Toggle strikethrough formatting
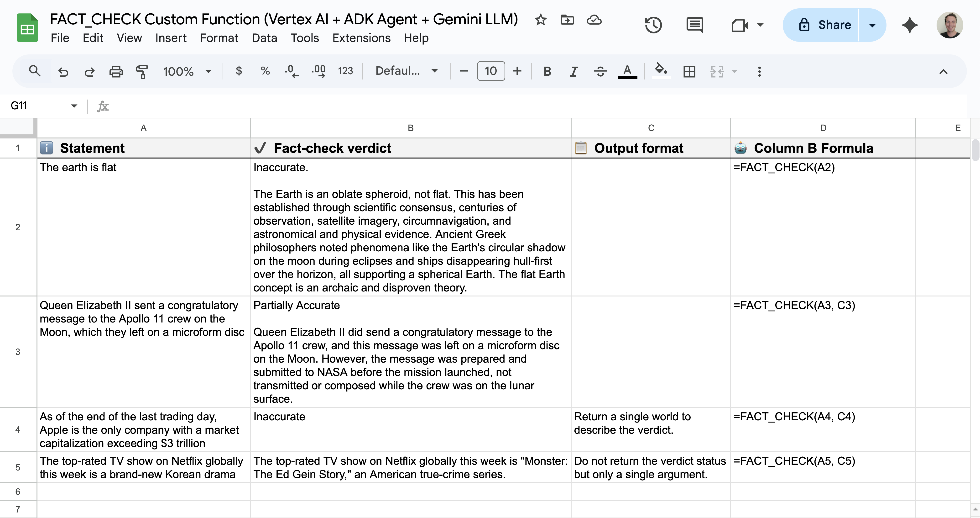The height and width of the screenshot is (518, 980). pyautogui.click(x=599, y=71)
